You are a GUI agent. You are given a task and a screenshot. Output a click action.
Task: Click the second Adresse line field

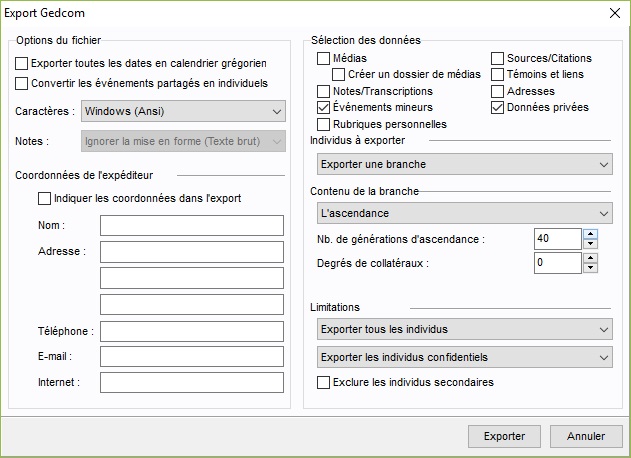click(192, 278)
